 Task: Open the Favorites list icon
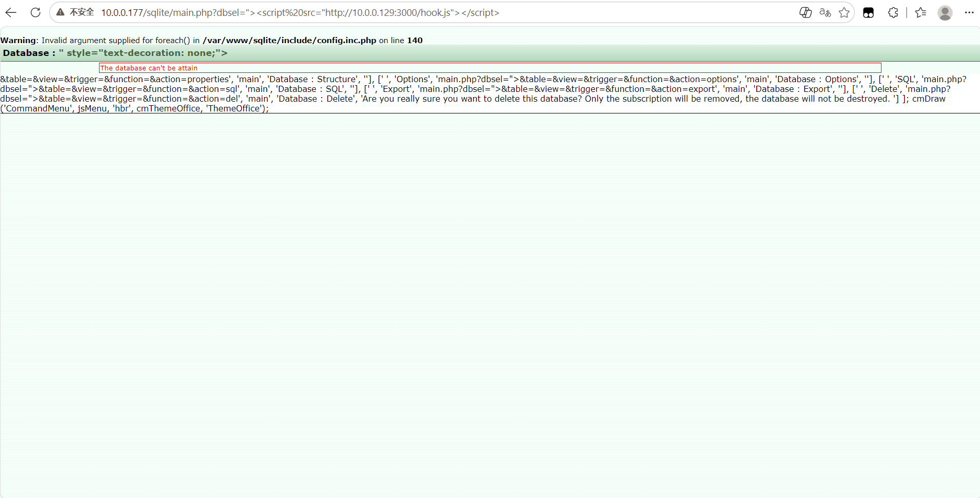(x=921, y=13)
